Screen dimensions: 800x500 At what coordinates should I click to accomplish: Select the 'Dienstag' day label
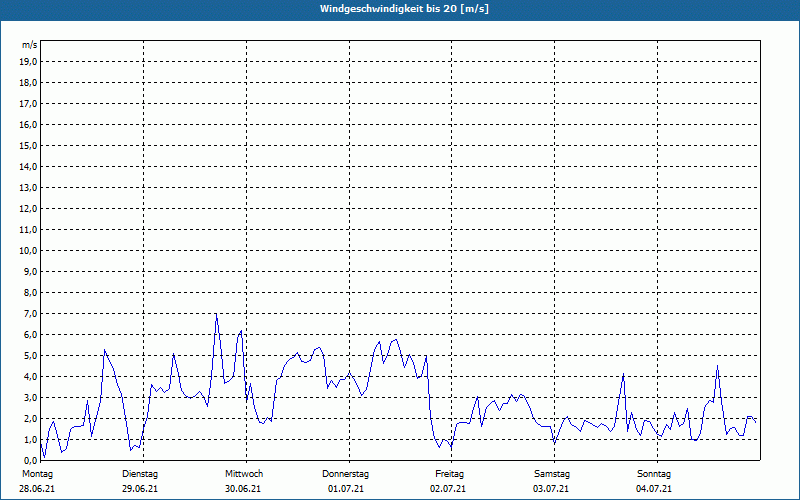click(140, 474)
